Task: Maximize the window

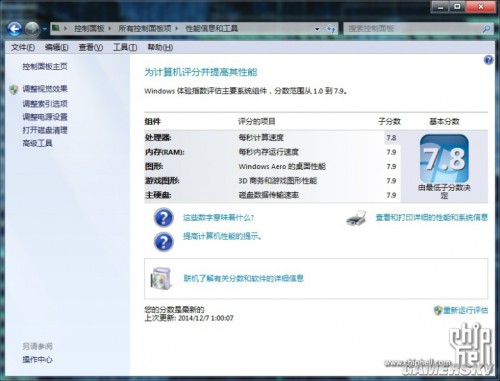Action: point(458,7)
